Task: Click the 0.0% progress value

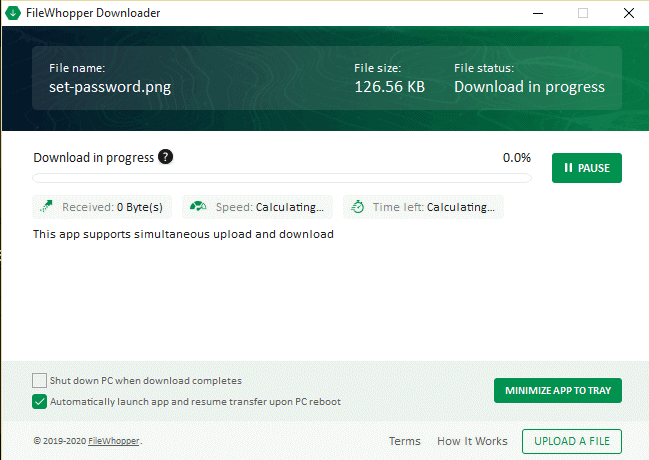Action: pos(517,158)
